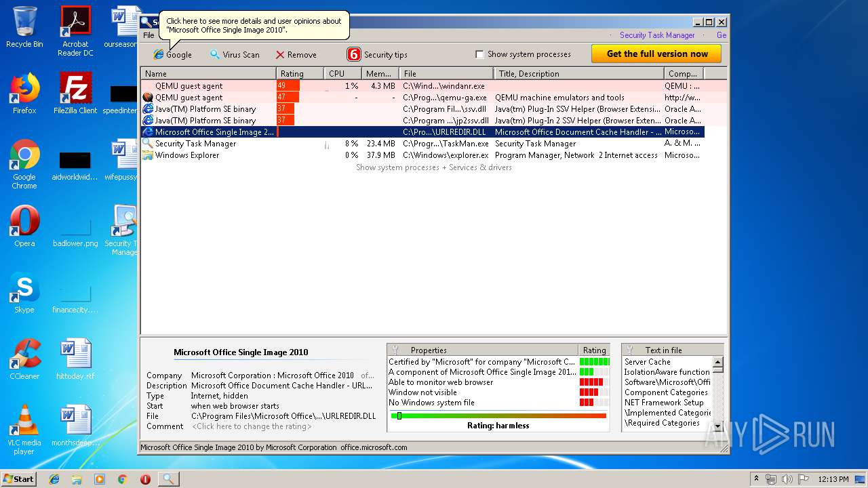Select Java Platform SE binary row for jp2ssv.dll
Viewport: 868px width, 488px height.
coord(422,121)
